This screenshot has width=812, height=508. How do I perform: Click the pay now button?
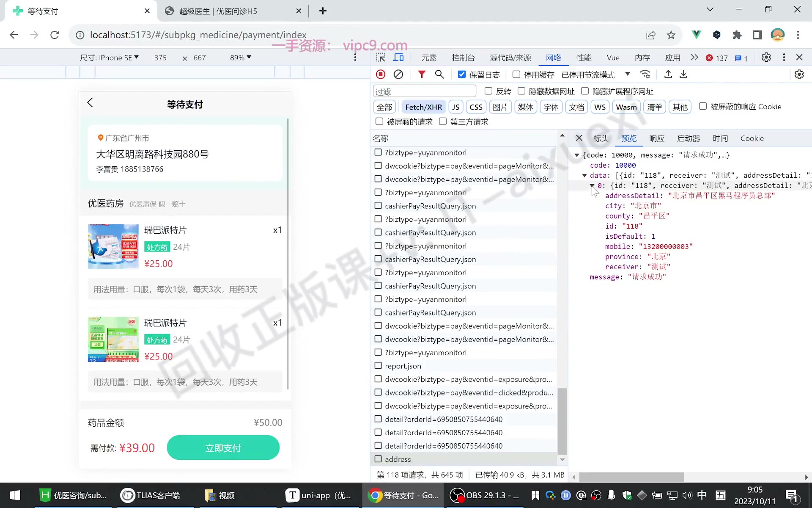click(x=223, y=448)
